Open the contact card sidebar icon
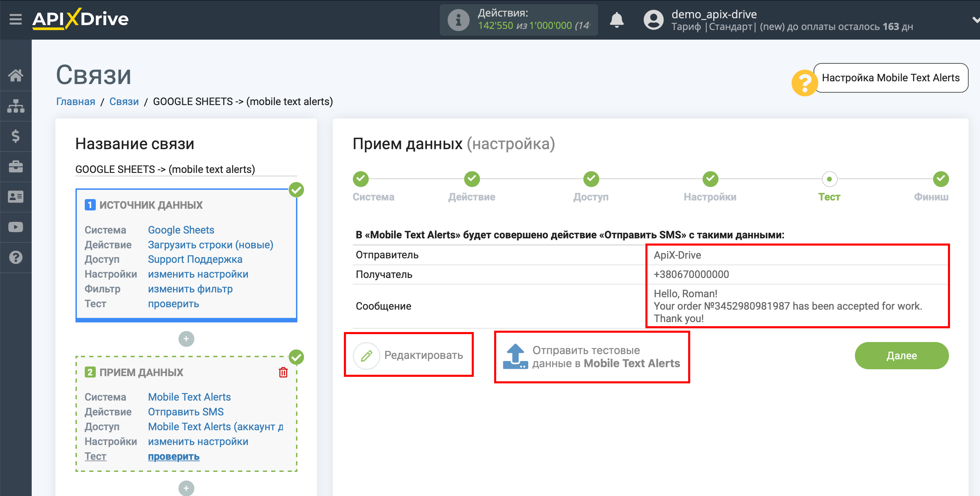The width and height of the screenshot is (980, 496). (x=16, y=197)
